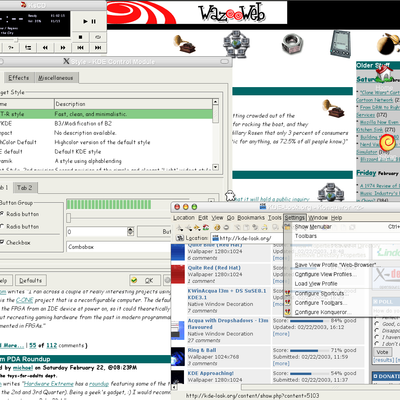Click the Konqueror clear-location icon
This screenshot has width=400, height=400.
180,238
